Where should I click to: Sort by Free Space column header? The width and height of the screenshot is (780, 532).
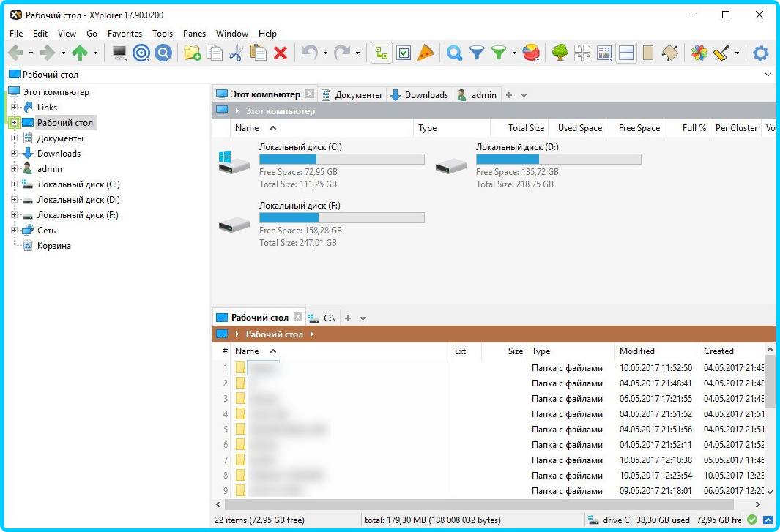click(x=639, y=128)
